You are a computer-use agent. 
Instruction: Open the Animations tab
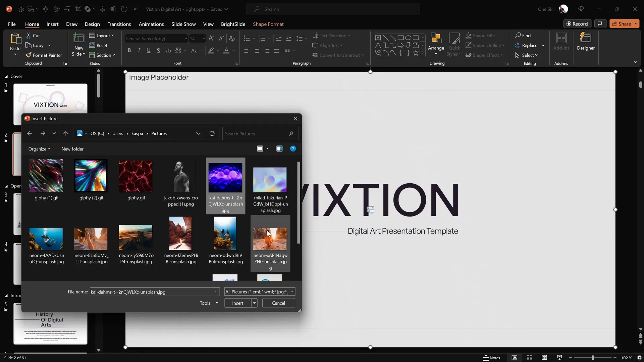tap(151, 24)
